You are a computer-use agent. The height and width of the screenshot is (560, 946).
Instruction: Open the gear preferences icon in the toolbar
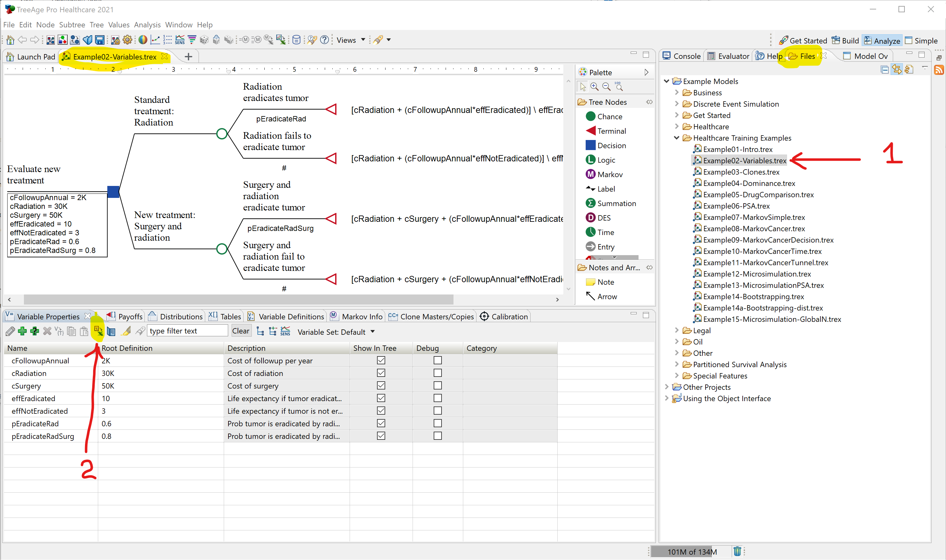click(x=127, y=40)
